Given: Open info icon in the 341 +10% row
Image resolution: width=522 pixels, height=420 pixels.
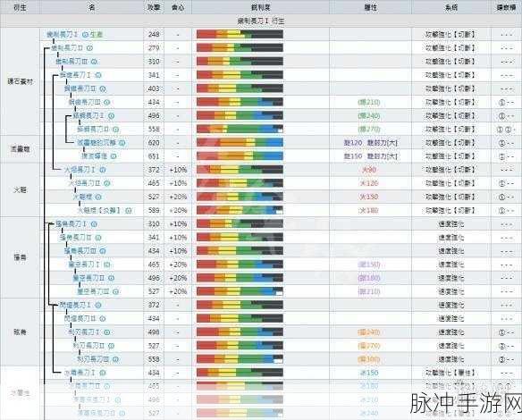Looking at the screenshot, I should tap(98, 238).
